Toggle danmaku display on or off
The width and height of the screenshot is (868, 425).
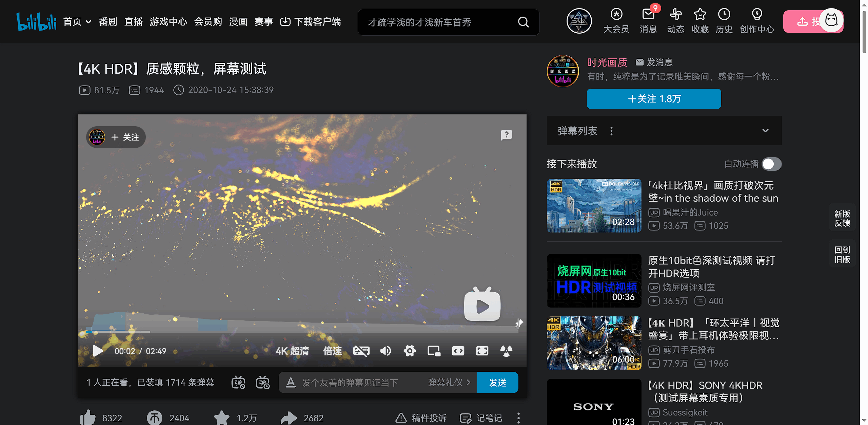click(238, 383)
